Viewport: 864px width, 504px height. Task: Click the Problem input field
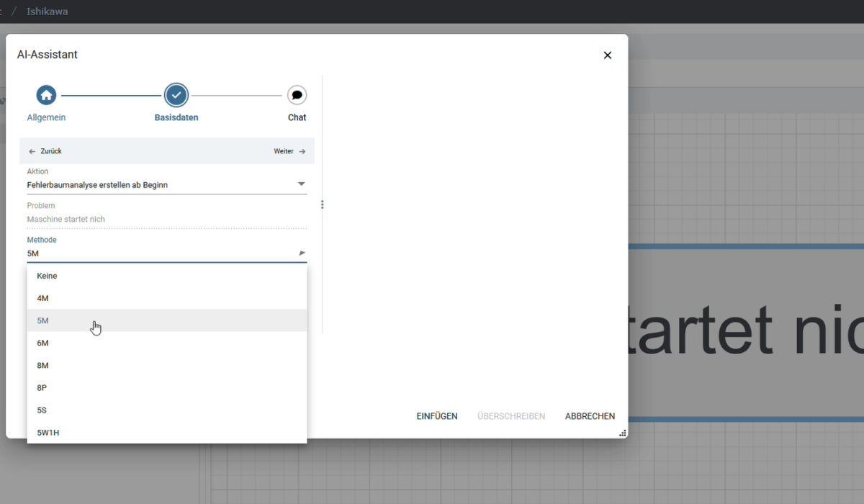[x=167, y=219]
